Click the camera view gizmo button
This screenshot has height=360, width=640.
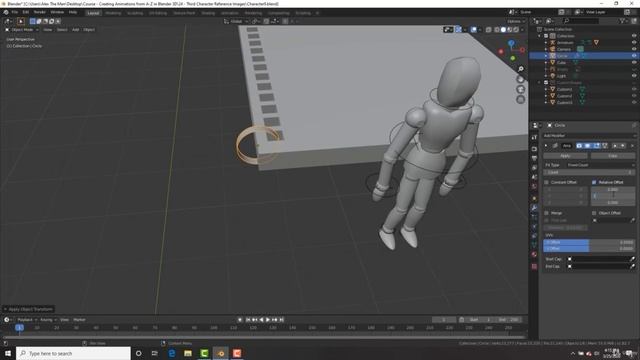click(520, 89)
